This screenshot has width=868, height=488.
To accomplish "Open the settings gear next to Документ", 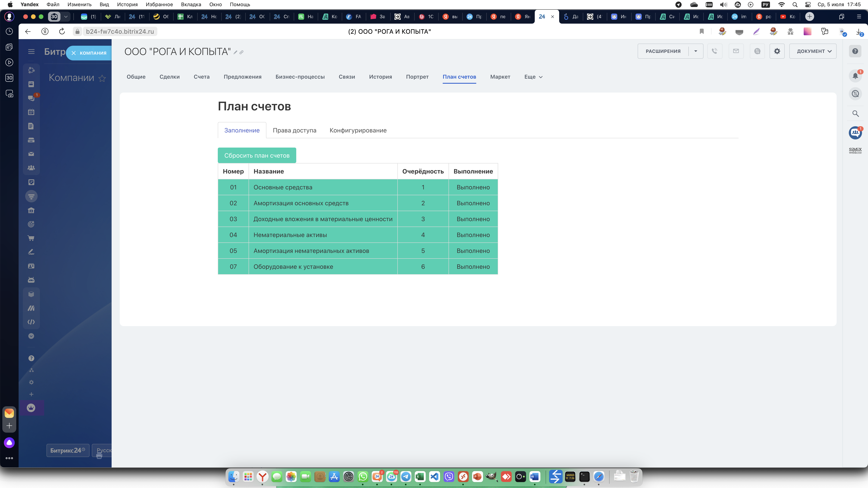I will click(x=777, y=51).
